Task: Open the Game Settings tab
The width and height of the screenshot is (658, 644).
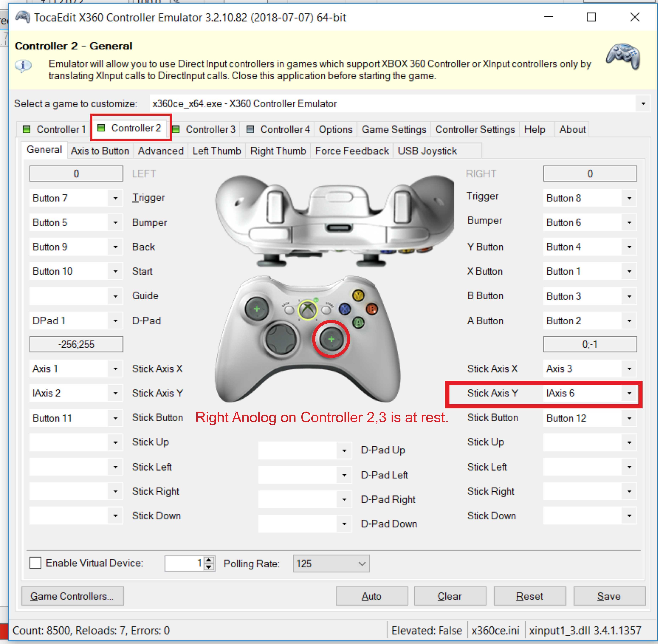Action: [x=394, y=129]
